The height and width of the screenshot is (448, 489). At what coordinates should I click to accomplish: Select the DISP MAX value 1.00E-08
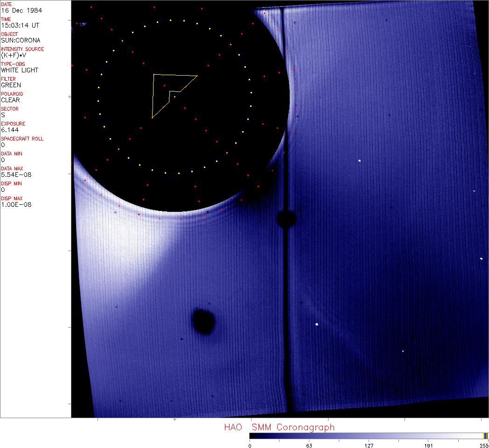14,204
